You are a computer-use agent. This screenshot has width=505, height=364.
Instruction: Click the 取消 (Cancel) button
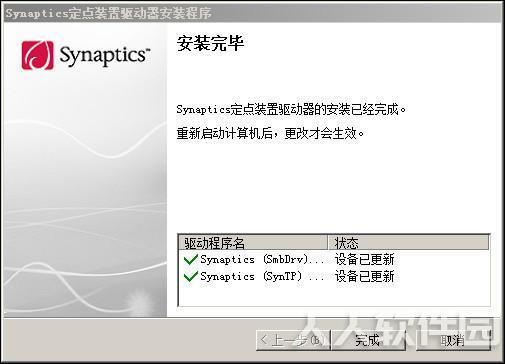[453, 340]
